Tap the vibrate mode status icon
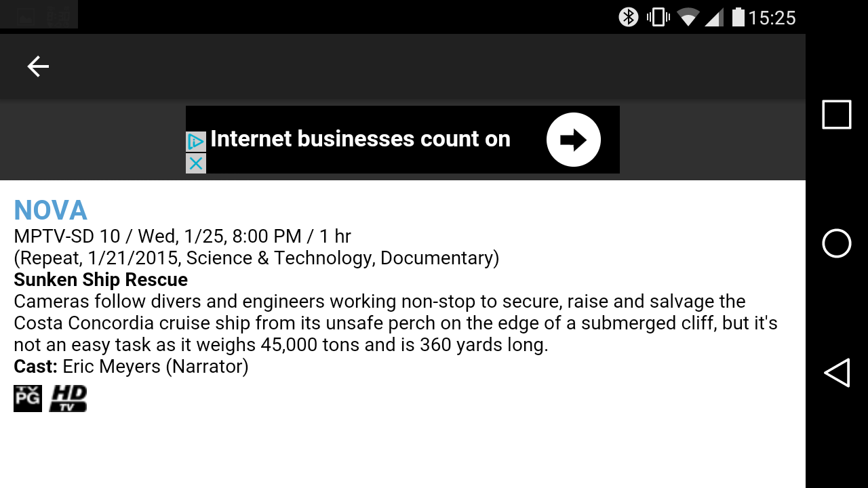Viewport: 868px width, 488px height. pos(658,17)
